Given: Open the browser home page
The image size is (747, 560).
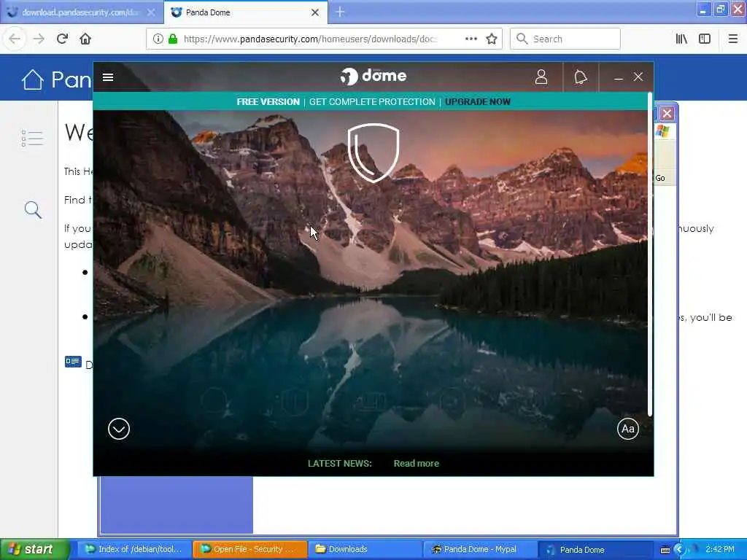Looking at the screenshot, I should pos(85,39).
